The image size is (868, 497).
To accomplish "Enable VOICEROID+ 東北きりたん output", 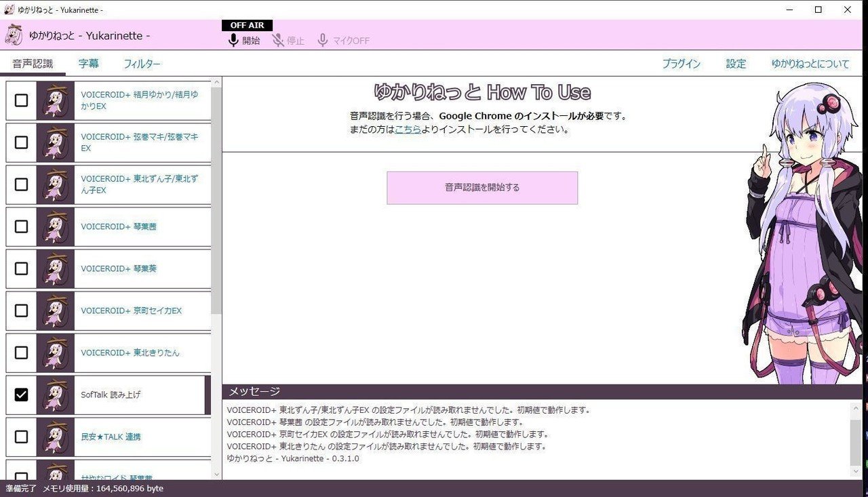I will coord(21,353).
